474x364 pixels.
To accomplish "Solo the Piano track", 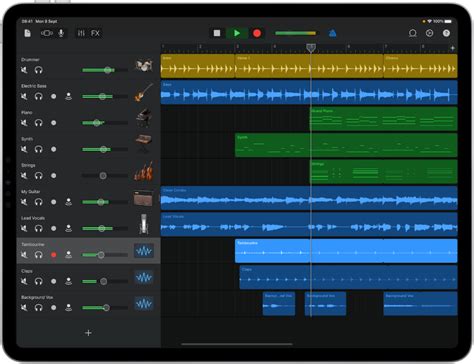I will [x=39, y=123].
